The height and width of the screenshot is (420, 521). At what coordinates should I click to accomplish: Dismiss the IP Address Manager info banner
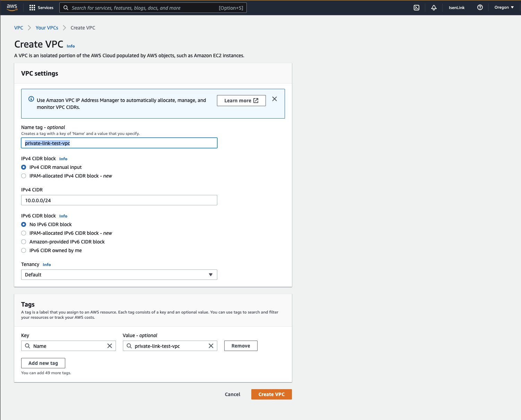click(275, 99)
